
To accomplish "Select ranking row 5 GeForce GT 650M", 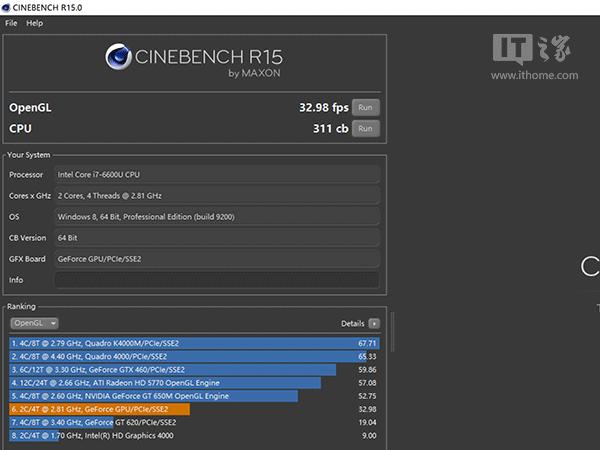I will (x=194, y=396).
